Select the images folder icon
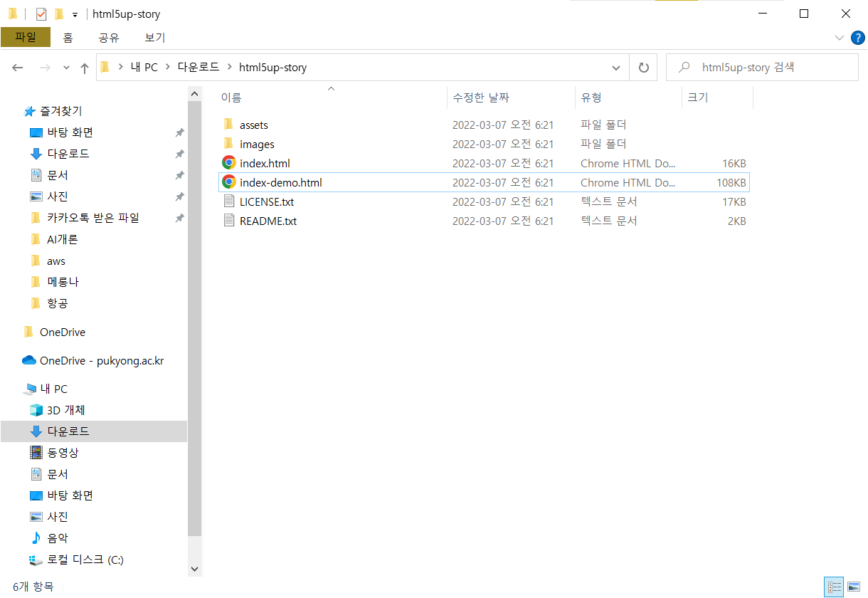Screen dimensions: 868x598 pos(228,144)
